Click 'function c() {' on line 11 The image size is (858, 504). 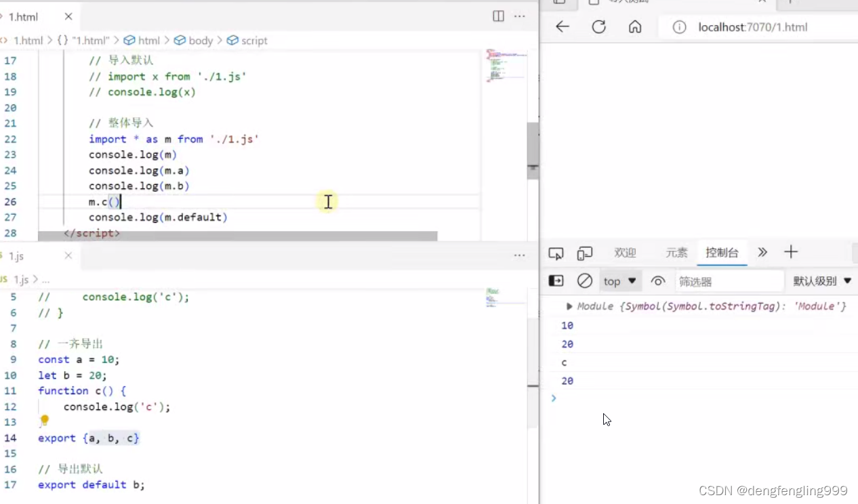tap(82, 390)
